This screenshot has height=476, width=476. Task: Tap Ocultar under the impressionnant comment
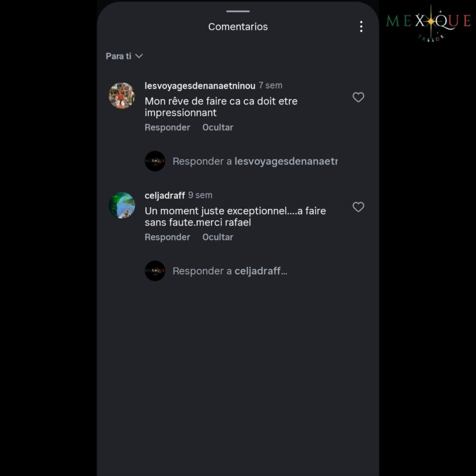point(218,127)
